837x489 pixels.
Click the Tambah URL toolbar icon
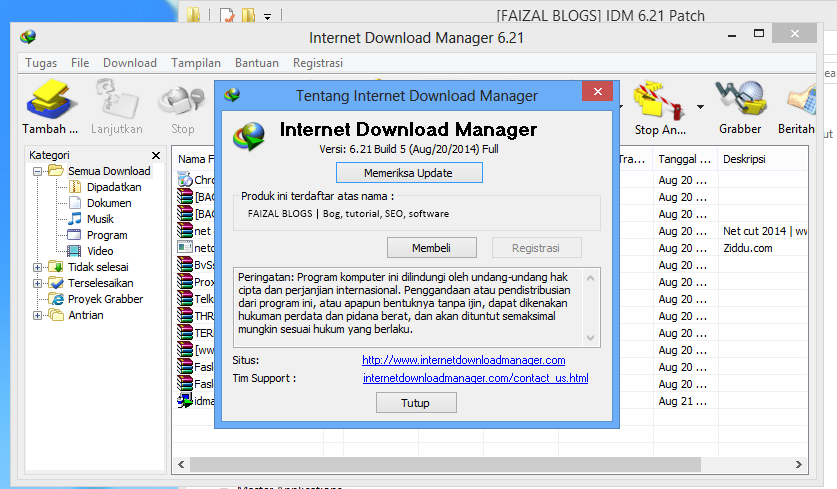tap(51, 100)
